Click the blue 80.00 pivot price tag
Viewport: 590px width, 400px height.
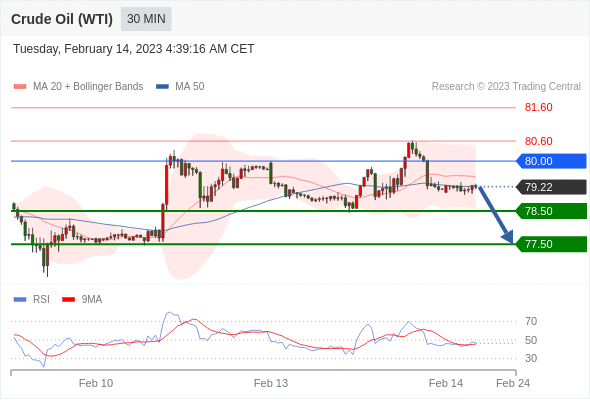pyautogui.click(x=551, y=161)
